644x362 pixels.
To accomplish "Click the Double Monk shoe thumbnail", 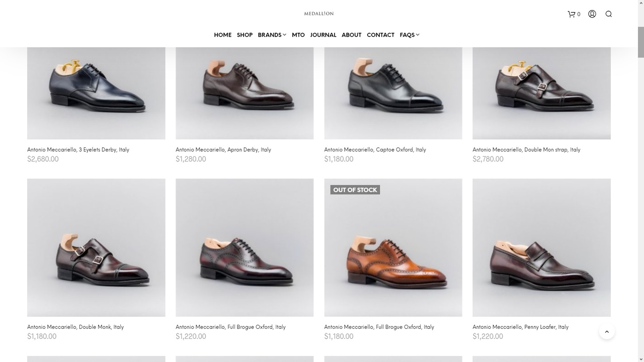I will coord(96,247).
